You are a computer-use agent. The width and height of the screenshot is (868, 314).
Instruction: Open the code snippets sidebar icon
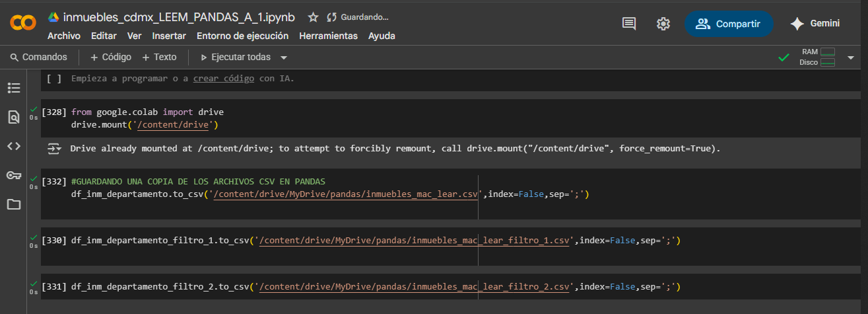[x=13, y=146]
